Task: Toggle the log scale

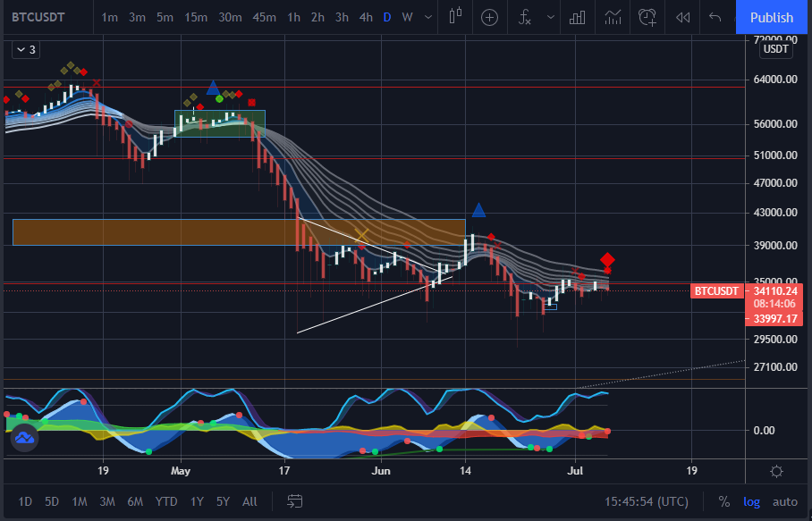Action: 751,501
